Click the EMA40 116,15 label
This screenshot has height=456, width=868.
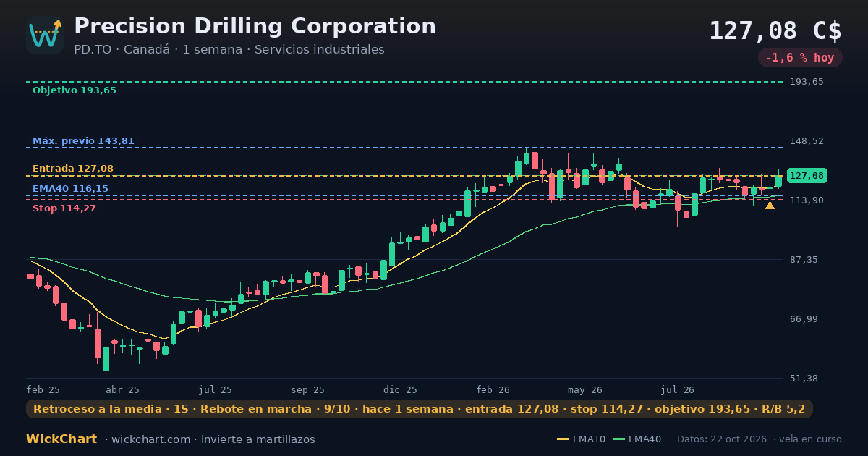(x=70, y=189)
